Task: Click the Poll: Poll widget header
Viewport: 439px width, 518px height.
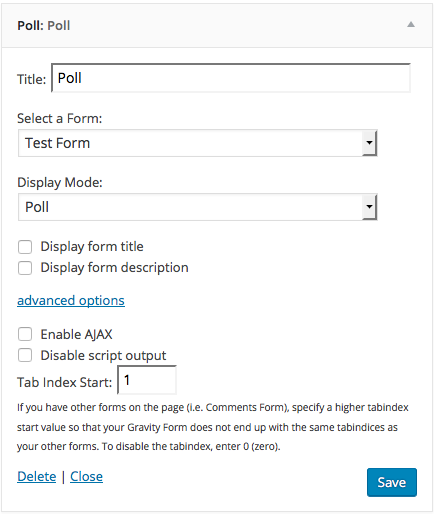Action: tap(217, 25)
